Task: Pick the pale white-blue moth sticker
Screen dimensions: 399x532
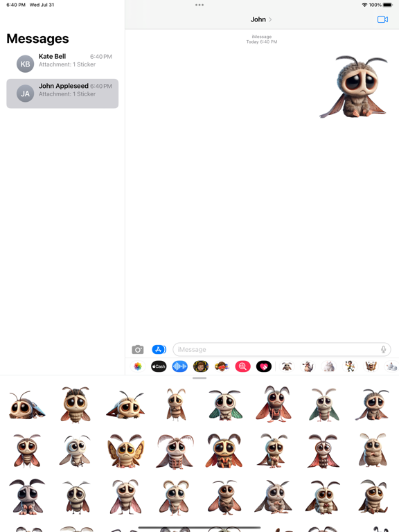Action: click(75, 451)
